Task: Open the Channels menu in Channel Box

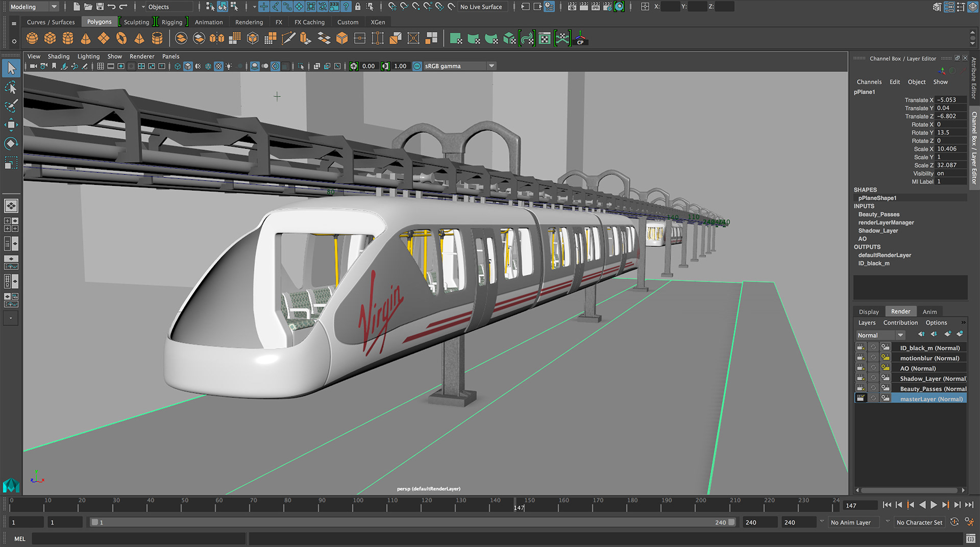Action: click(869, 82)
